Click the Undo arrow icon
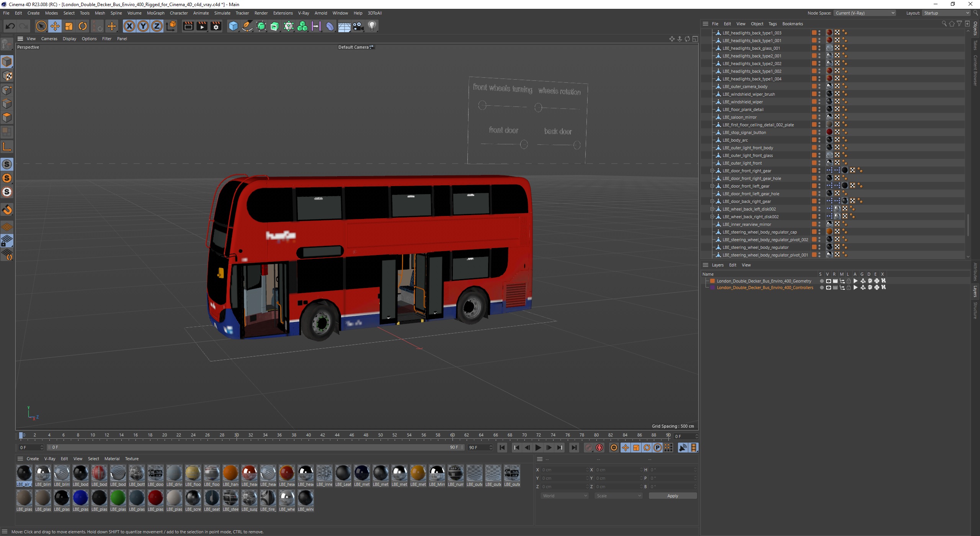The image size is (980, 536). [x=10, y=26]
